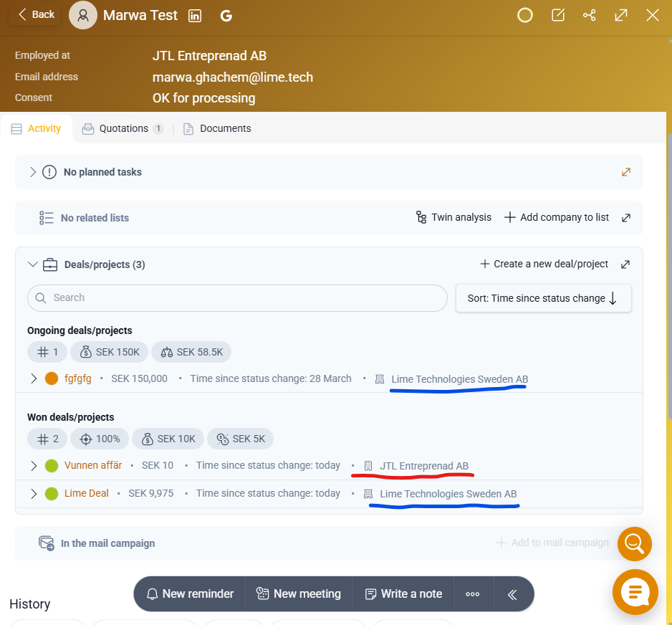
Task: Open the LinkedIn profile icon
Action: click(195, 16)
